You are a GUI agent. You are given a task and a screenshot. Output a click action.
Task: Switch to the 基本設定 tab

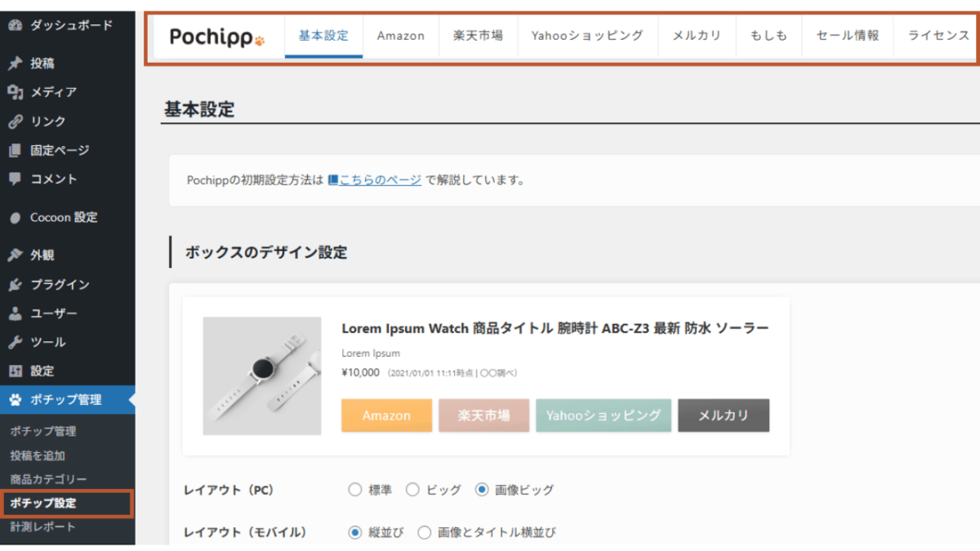pos(323,36)
